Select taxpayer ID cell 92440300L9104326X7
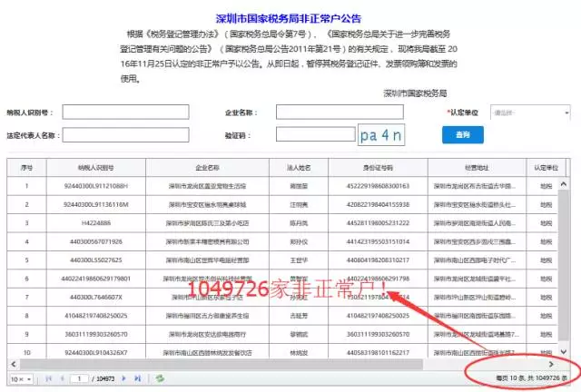Screen dimensions: 581x392 coord(96,352)
